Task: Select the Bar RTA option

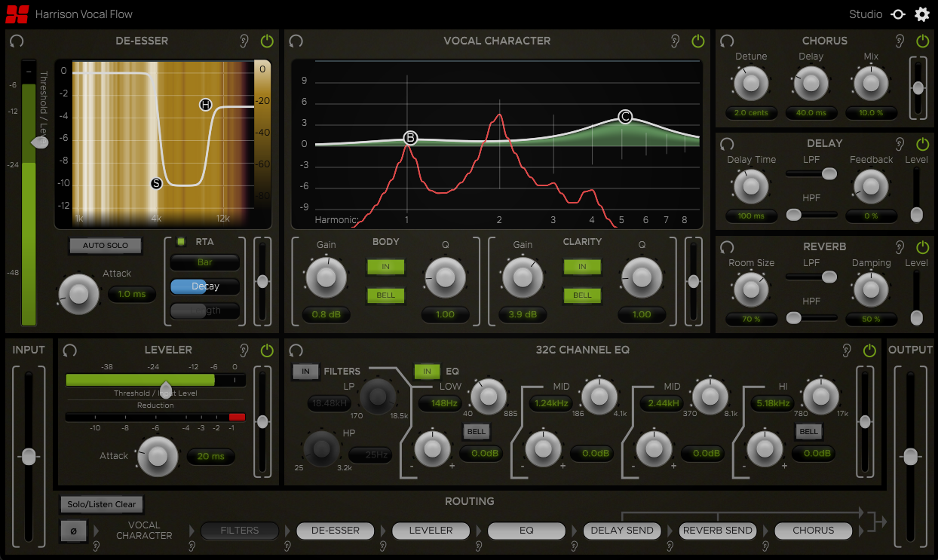Action: [204, 262]
